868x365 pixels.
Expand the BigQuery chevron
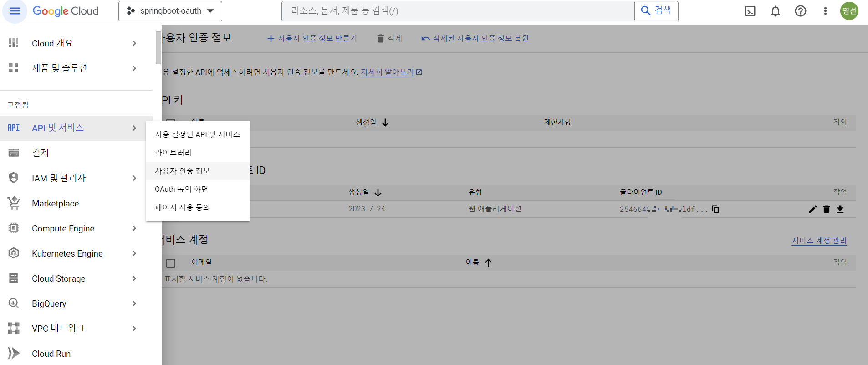(x=134, y=303)
